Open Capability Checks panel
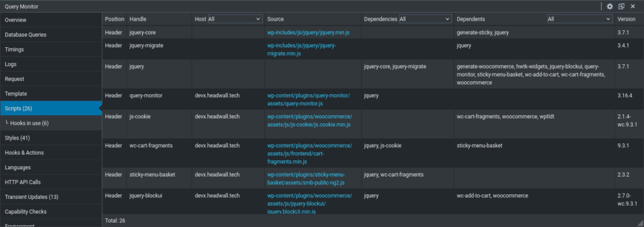 coord(51,212)
